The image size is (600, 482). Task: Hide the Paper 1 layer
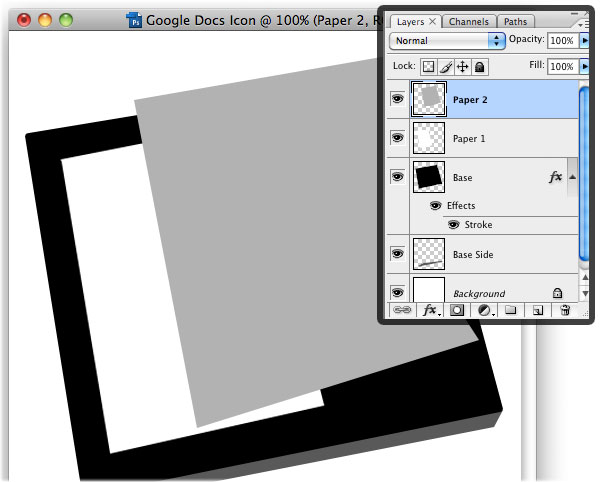pyautogui.click(x=398, y=137)
